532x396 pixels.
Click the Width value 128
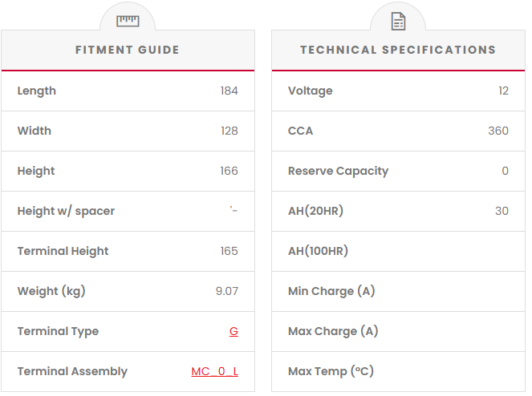pyautogui.click(x=229, y=131)
